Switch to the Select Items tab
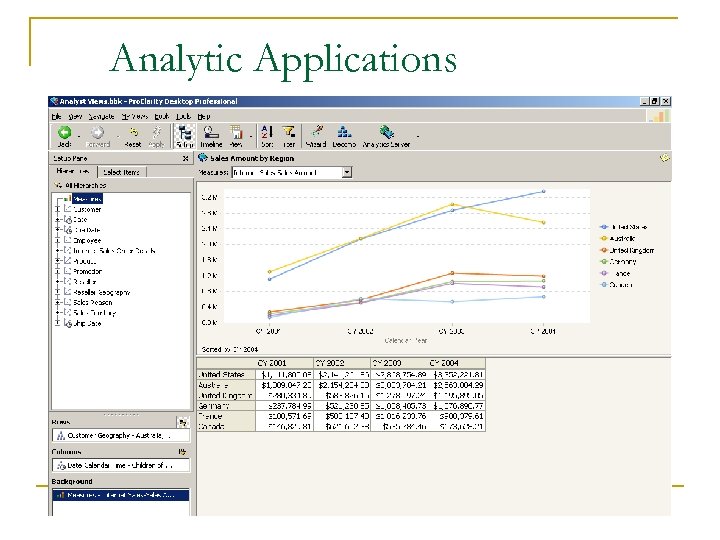This screenshot has height=540, width=720. [x=121, y=172]
